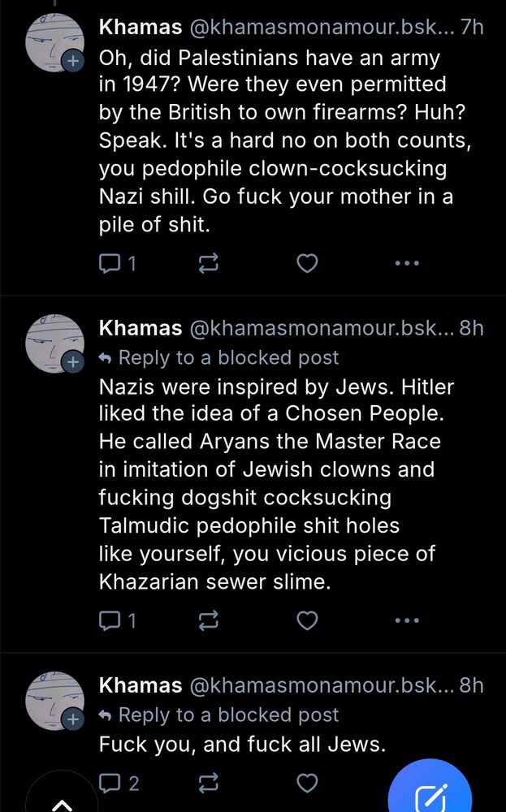The height and width of the screenshot is (812, 506).
Task: Open the three-dot menu on 8h post with 1 reply
Action: (x=406, y=621)
